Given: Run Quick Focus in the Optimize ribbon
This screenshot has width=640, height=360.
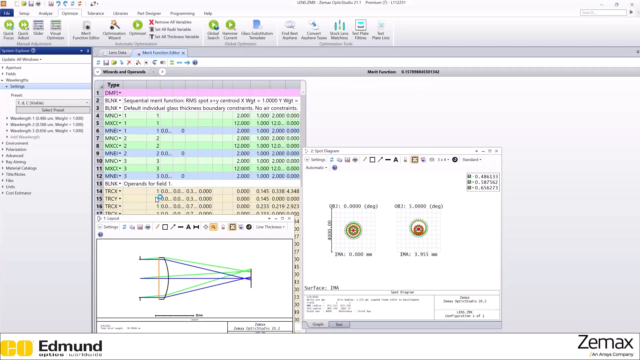Looking at the screenshot, I should (x=9, y=30).
